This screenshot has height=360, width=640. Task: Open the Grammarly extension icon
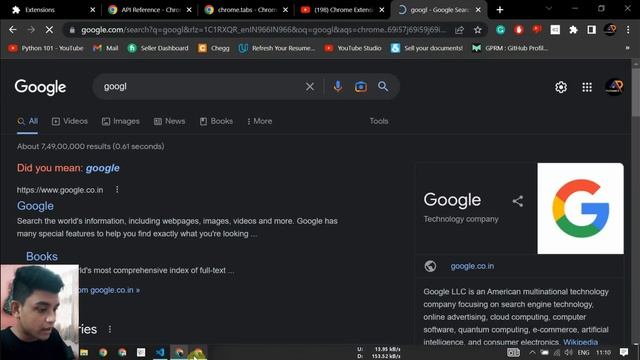point(500,29)
